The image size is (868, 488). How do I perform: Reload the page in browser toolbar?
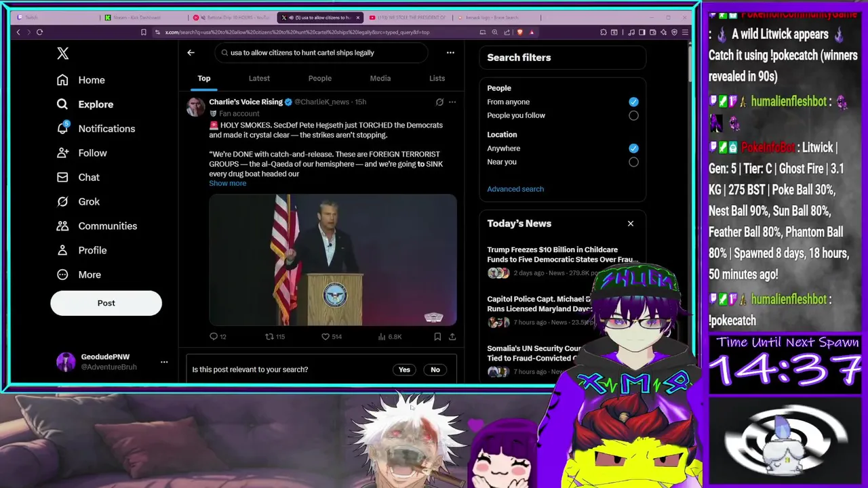(x=39, y=32)
